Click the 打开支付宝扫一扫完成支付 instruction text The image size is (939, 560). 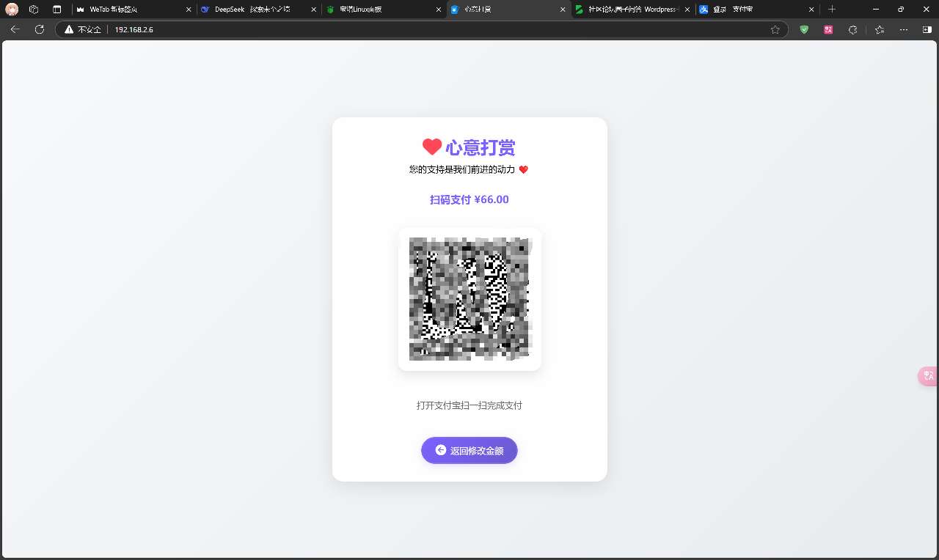[x=469, y=405]
